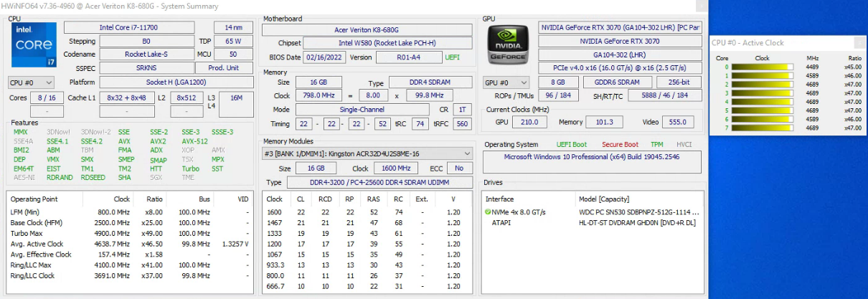Expand the memory module Kingston ACR32D4U2S8ME-16 dropdown
Image resolution: width=868 pixels, height=299 pixels.
point(367,153)
